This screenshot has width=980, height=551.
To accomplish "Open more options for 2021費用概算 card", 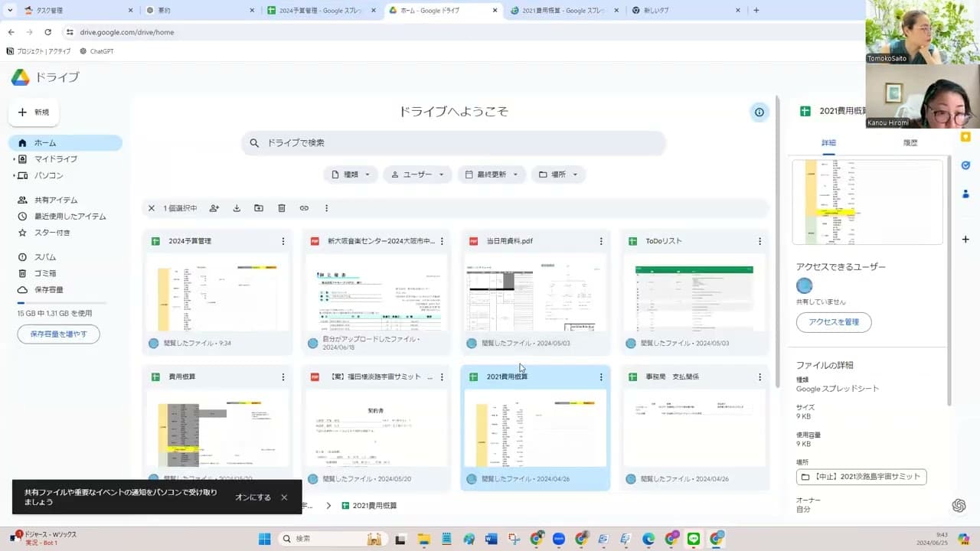I will coord(601,377).
